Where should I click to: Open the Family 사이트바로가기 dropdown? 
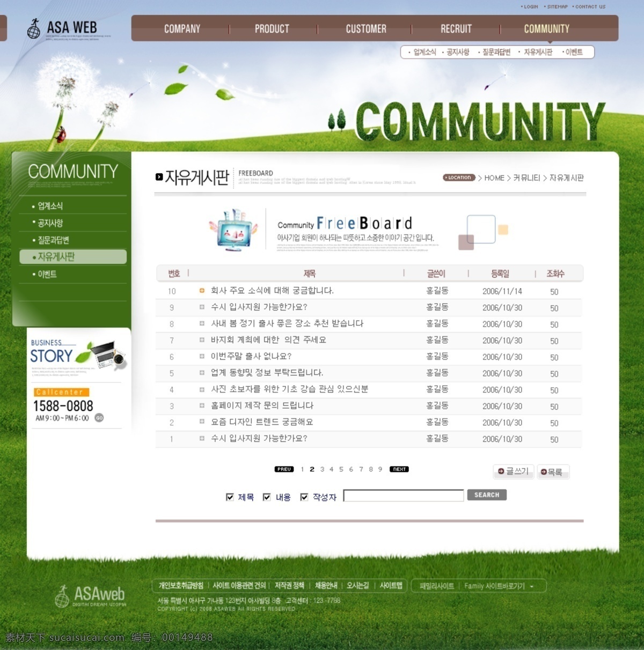499,586
